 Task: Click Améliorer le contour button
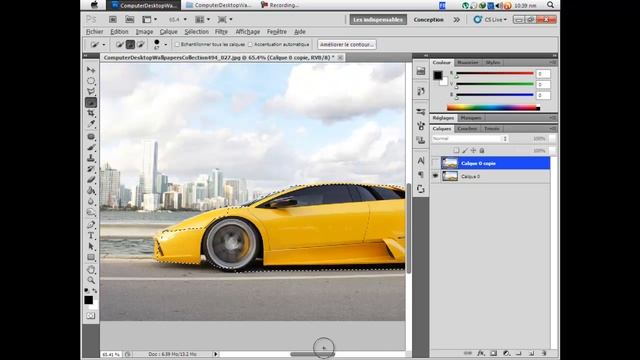tap(347, 44)
